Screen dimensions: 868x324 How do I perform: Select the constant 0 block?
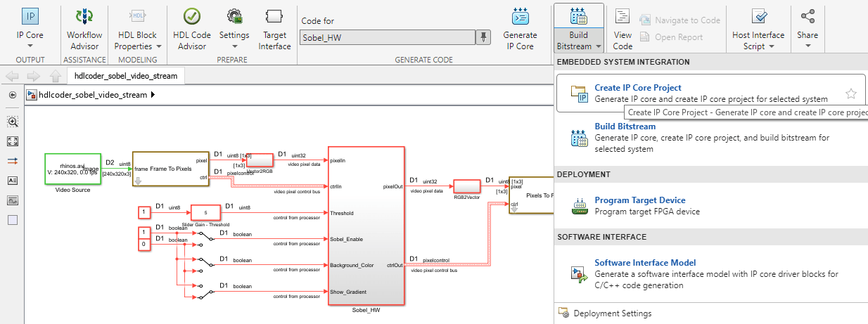(x=143, y=245)
